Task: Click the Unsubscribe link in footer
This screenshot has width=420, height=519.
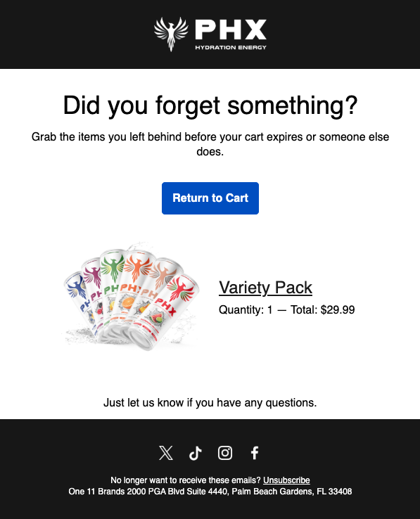Action: (286, 480)
